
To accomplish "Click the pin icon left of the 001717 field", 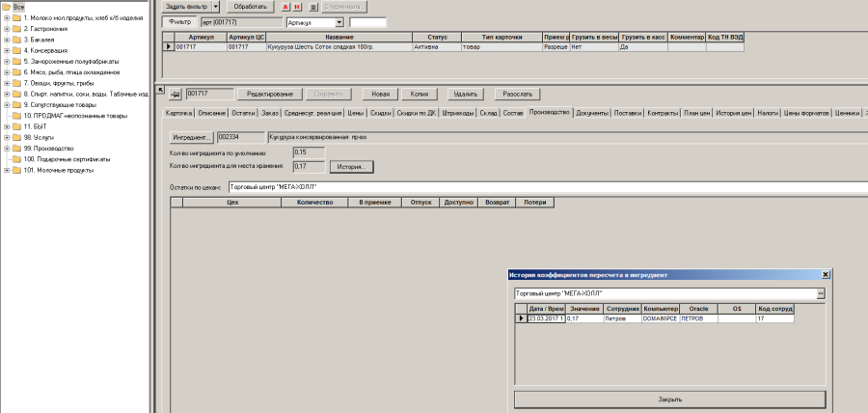I will point(176,95).
